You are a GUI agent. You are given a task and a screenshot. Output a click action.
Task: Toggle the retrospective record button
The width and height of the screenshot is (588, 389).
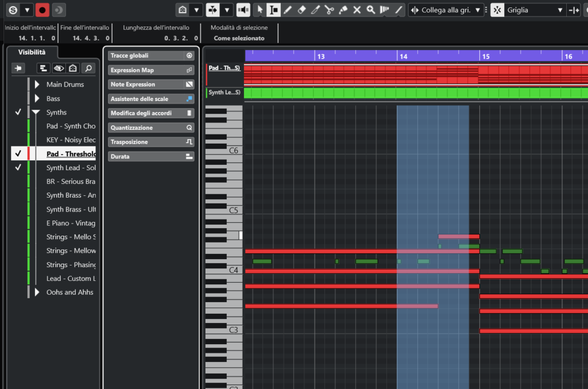pyautogui.click(x=58, y=10)
